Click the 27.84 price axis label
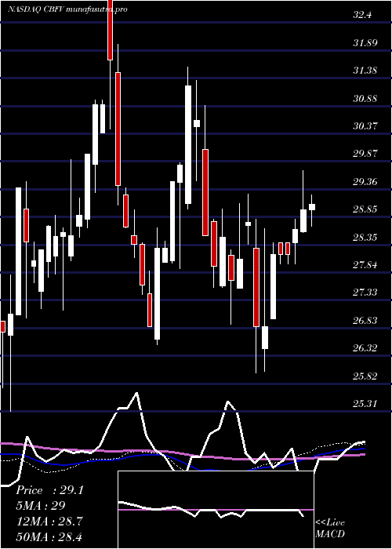This screenshot has height=549, width=392. tap(365, 265)
